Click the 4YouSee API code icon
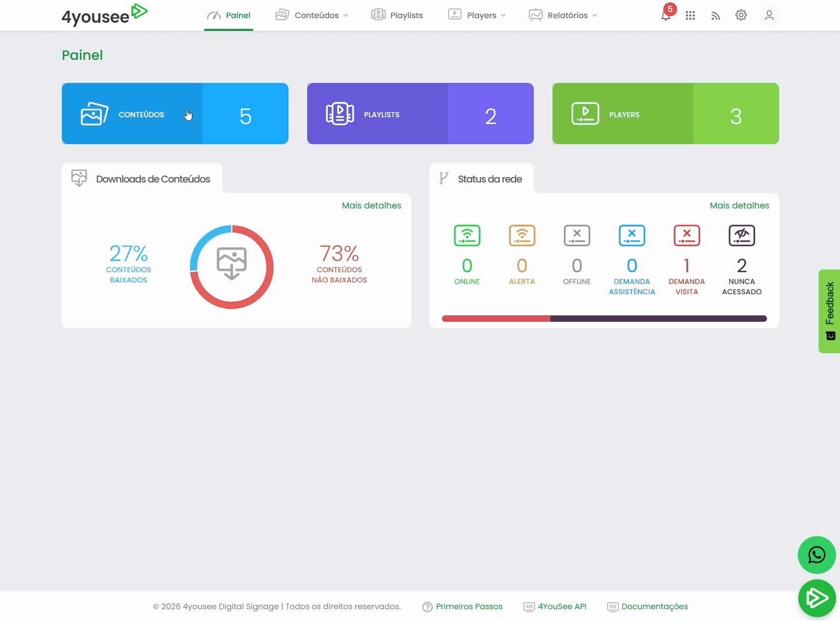840x621 pixels. coord(529,607)
